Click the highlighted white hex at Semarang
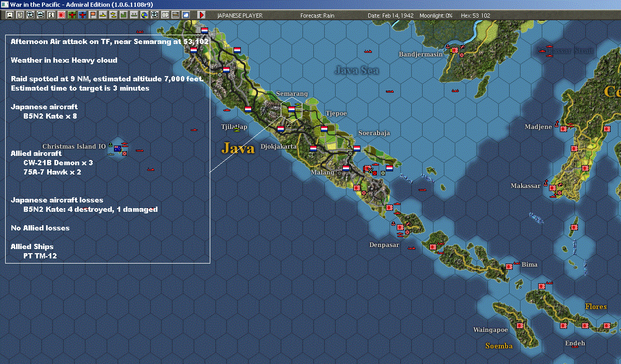 [x=292, y=109]
